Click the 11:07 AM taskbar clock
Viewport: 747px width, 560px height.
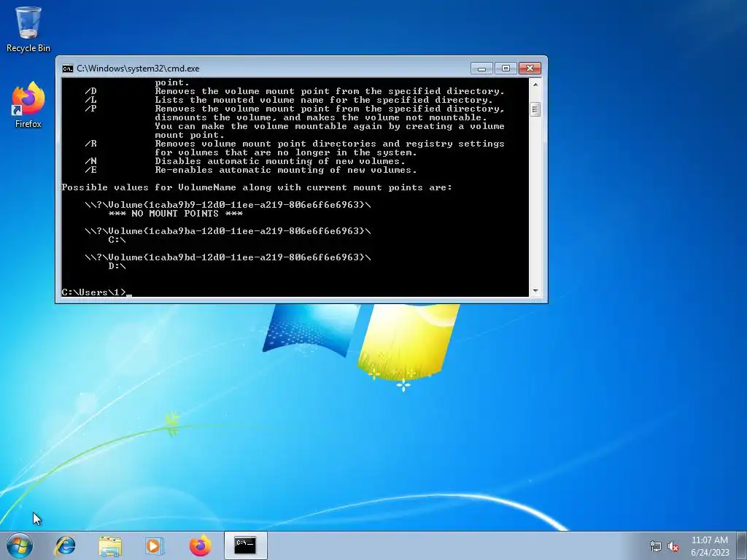pos(709,540)
